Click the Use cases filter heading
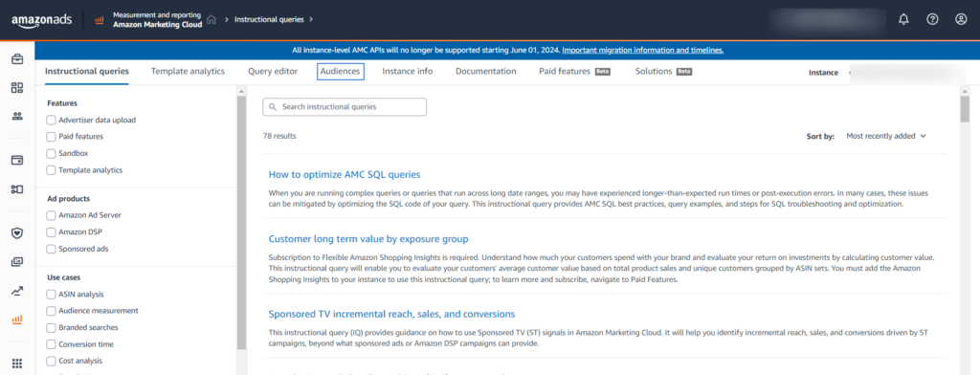980x375 pixels. click(x=64, y=277)
